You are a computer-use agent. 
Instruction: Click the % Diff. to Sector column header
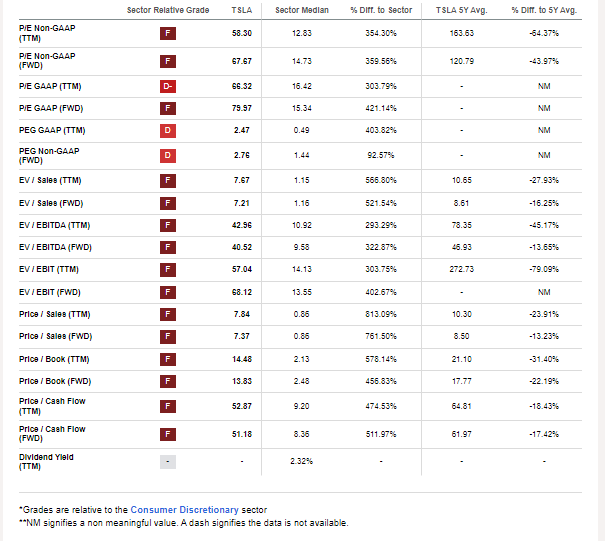coord(381,10)
